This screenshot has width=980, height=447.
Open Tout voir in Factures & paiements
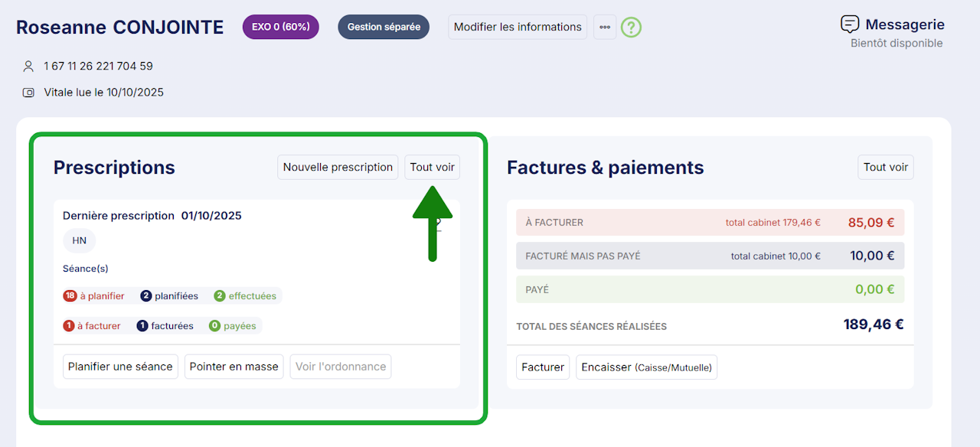point(886,168)
